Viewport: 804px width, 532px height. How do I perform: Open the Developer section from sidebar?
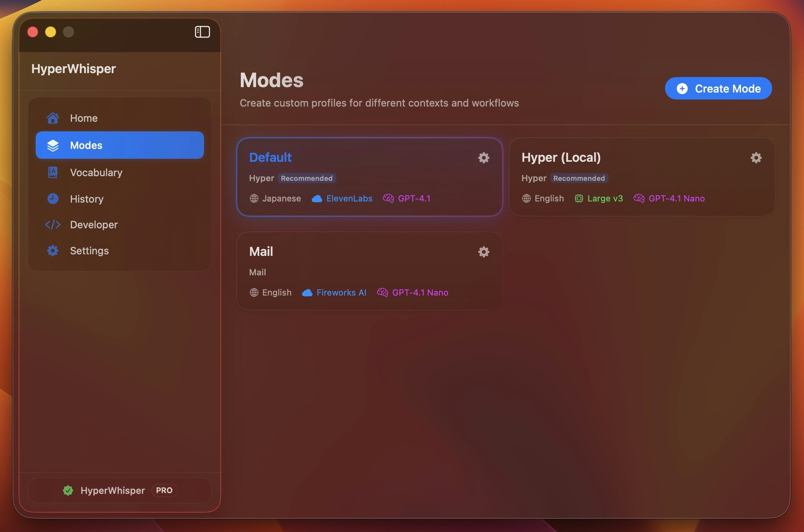click(93, 225)
